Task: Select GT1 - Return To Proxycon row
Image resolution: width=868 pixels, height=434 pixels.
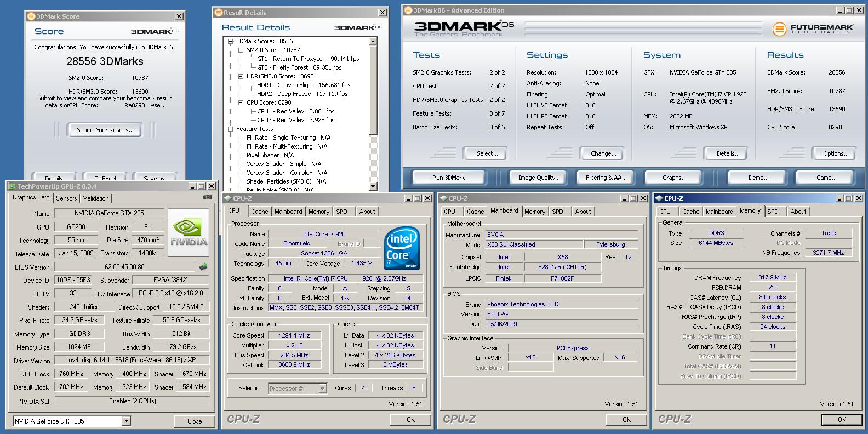Action: (x=308, y=59)
